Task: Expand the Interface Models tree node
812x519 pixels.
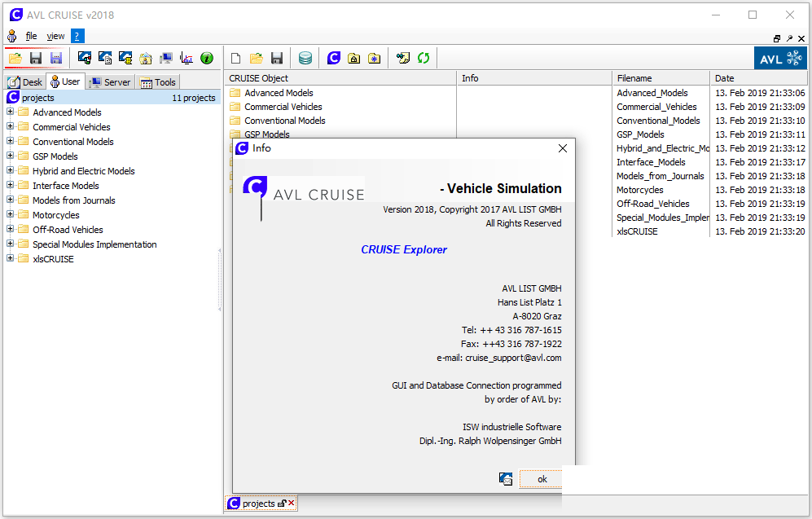Action: 10,185
